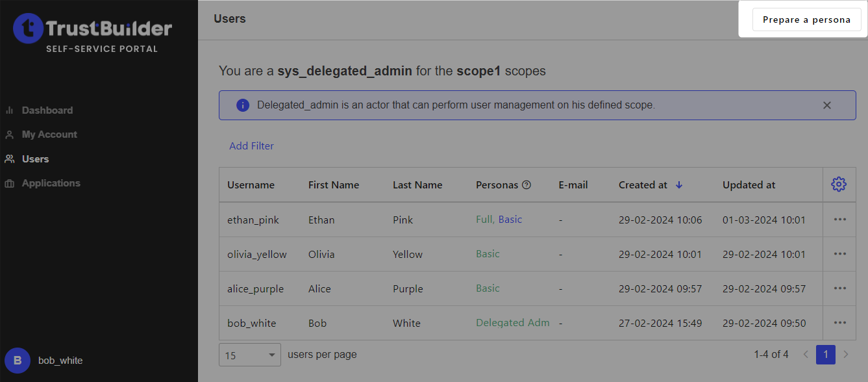The height and width of the screenshot is (382, 868).
Task: Open the column settings gear icon
Action: (x=839, y=185)
